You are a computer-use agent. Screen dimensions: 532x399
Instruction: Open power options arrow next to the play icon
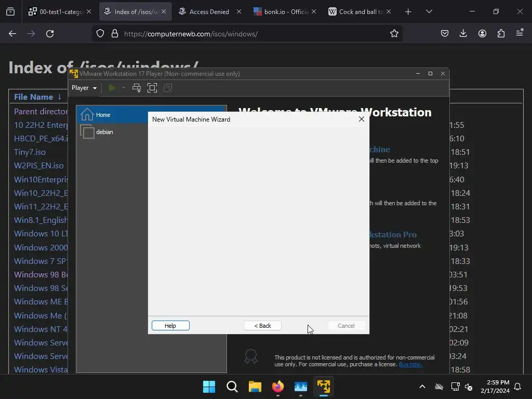click(x=124, y=88)
